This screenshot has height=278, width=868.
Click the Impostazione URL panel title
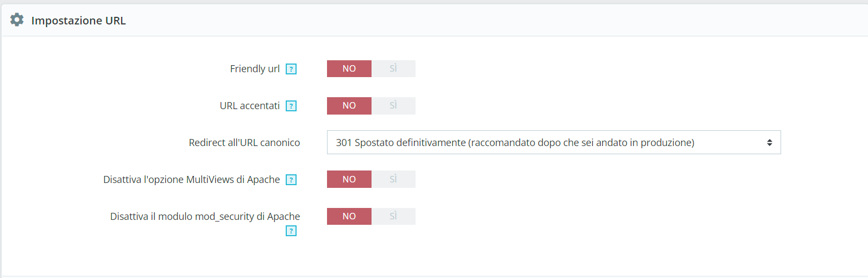(78, 21)
